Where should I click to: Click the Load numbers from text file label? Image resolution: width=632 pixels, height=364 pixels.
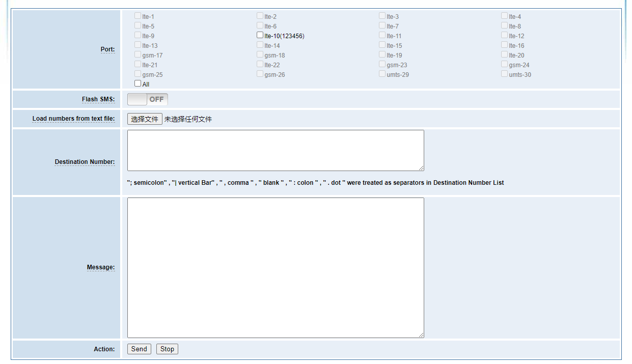click(73, 119)
